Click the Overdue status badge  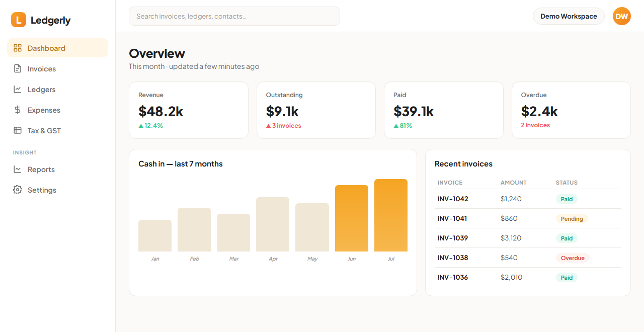point(573,258)
